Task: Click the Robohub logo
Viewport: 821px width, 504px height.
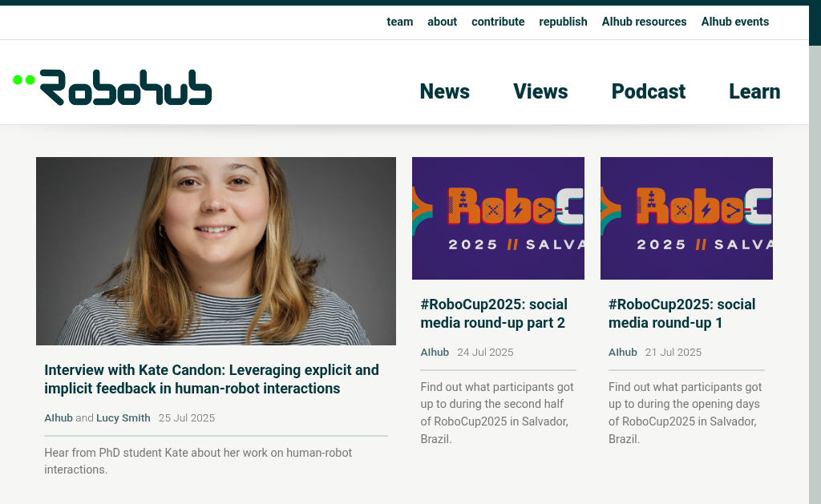Action: pos(112,87)
